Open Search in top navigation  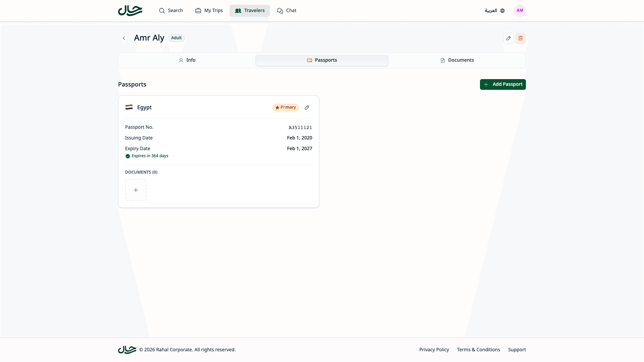pos(171,11)
